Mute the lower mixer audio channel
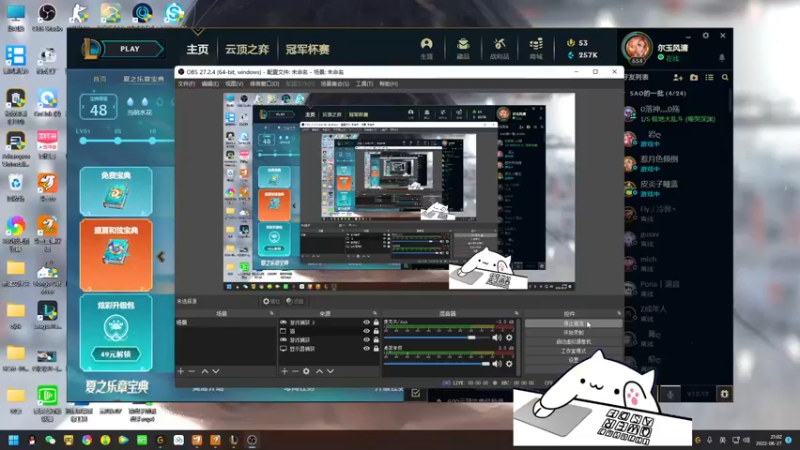Screen dimensions: 800x450 (497, 363)
